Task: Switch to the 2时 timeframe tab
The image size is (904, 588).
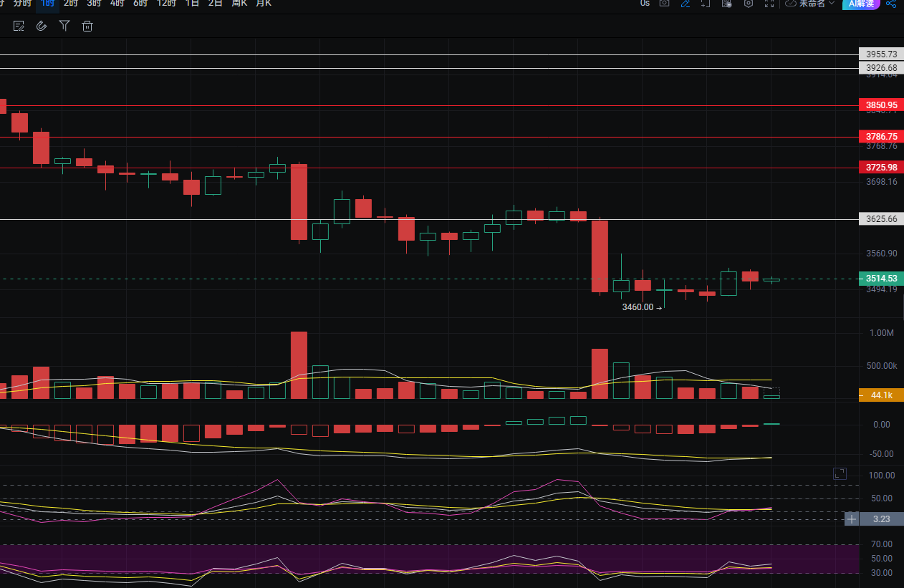Action: (71, 4)
